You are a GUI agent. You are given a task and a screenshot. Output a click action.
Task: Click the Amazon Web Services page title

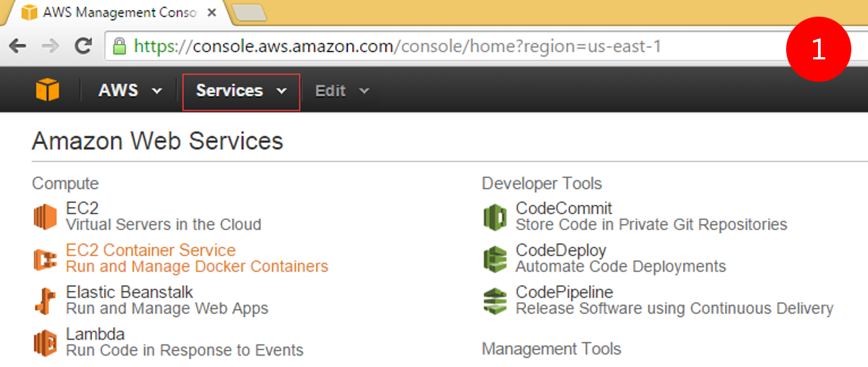point(158,141)
